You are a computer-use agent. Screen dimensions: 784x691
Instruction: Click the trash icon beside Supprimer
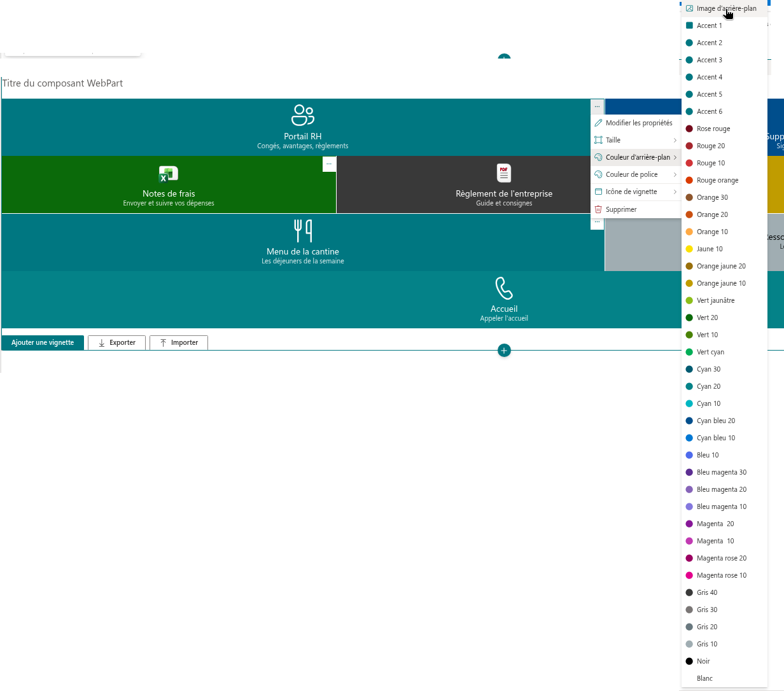598,209
